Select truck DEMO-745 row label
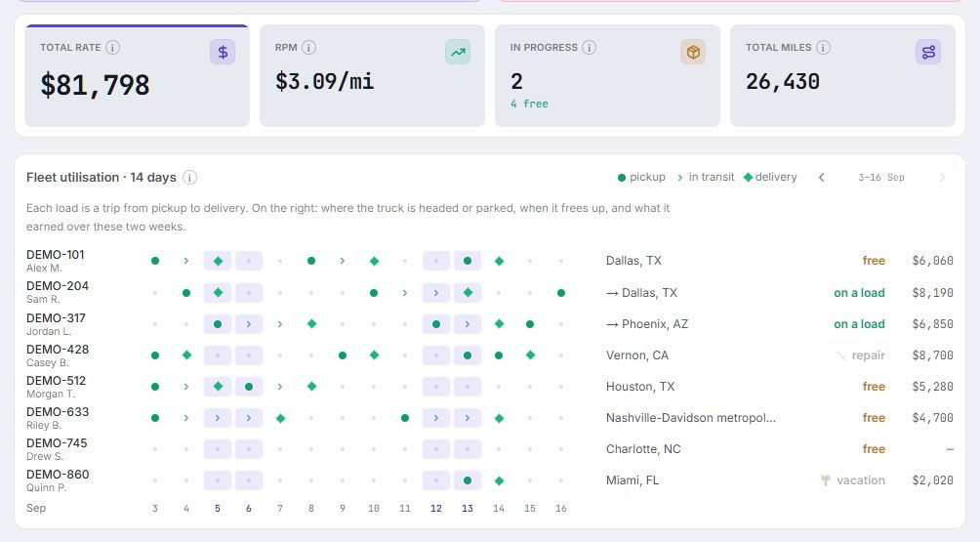 [57, 442]
